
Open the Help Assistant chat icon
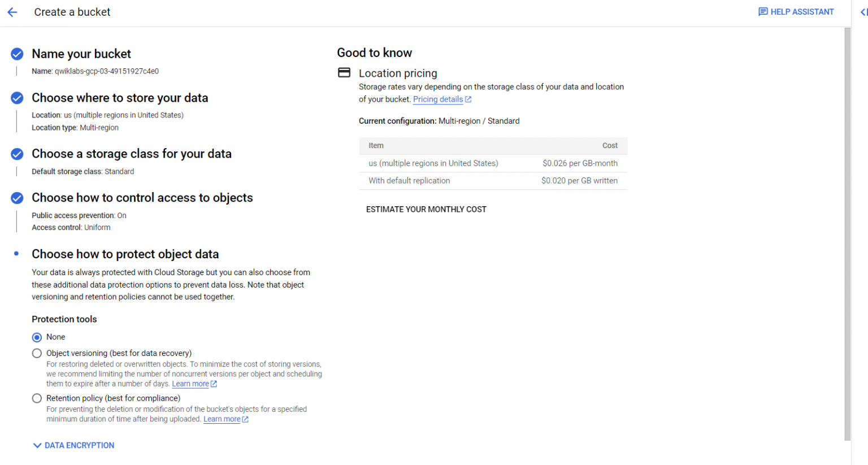[763, 11]
